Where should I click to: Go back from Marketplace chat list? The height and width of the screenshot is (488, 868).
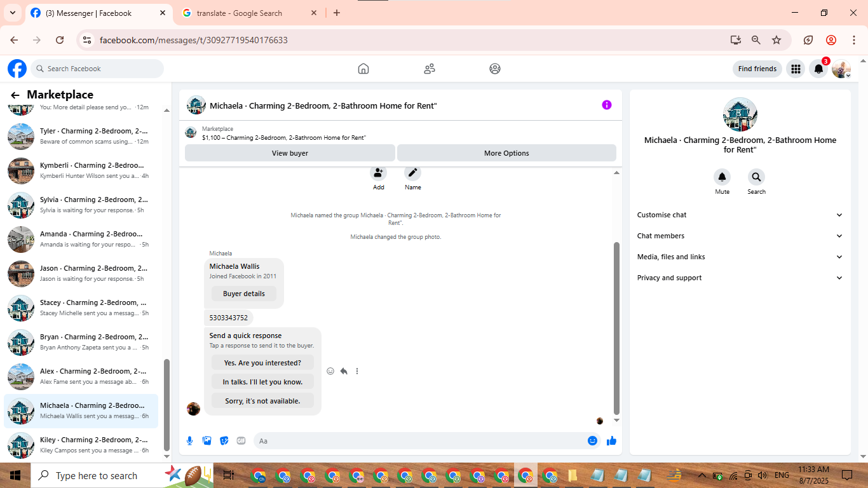[x=15, y=95]
